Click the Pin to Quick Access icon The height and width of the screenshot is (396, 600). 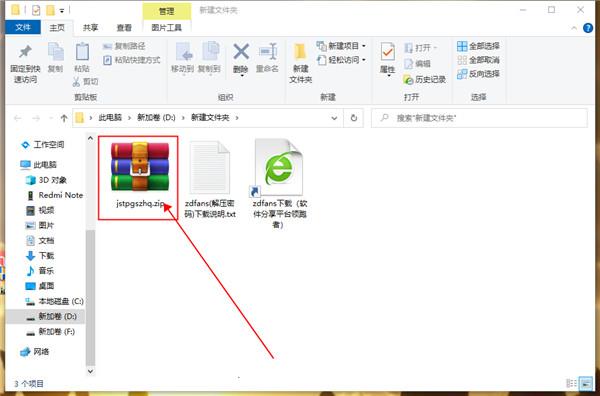pos(25,52)
